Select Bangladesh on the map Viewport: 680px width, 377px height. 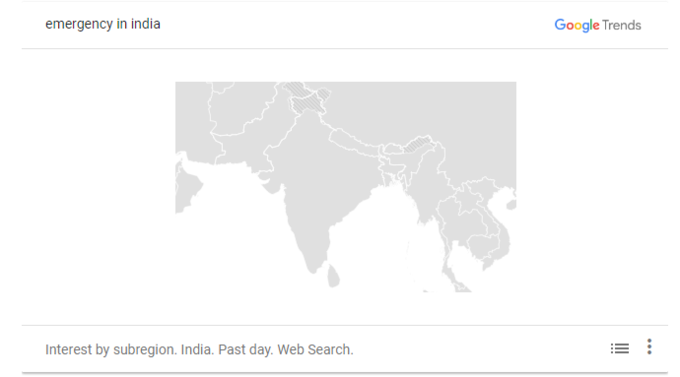click(x=394, y=171)
